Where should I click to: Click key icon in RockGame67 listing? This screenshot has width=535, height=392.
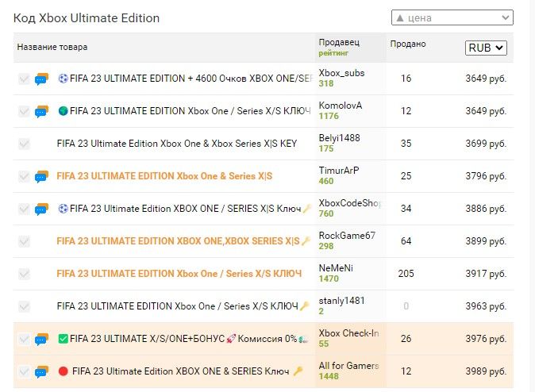[x=306, y=241]
